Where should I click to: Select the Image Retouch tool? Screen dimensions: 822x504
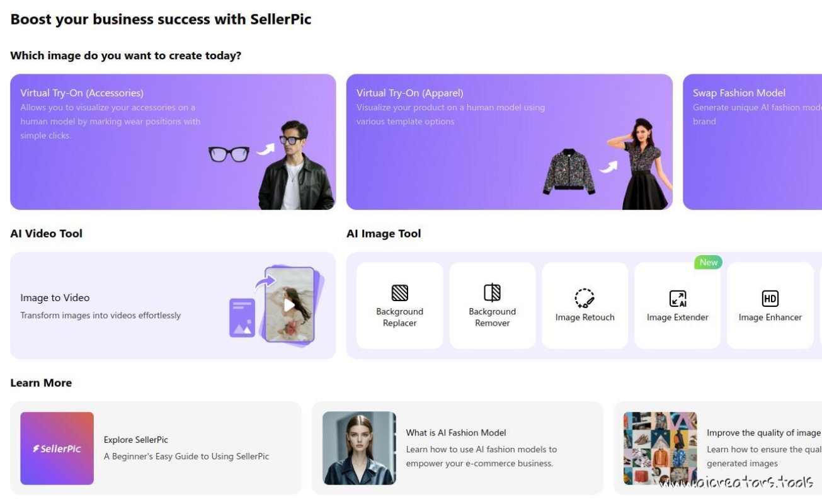(x=585, y=304)
